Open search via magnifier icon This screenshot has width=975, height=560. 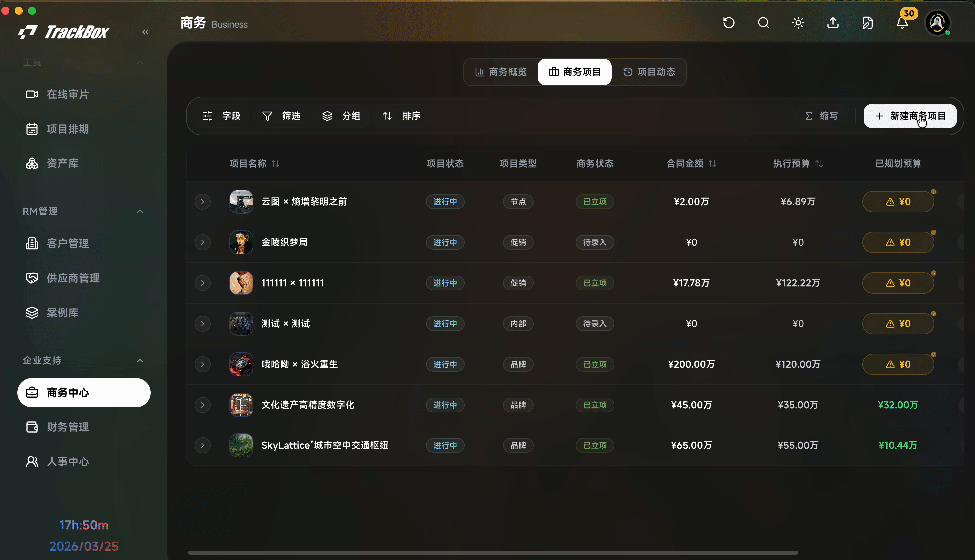(x=763, y=23)
